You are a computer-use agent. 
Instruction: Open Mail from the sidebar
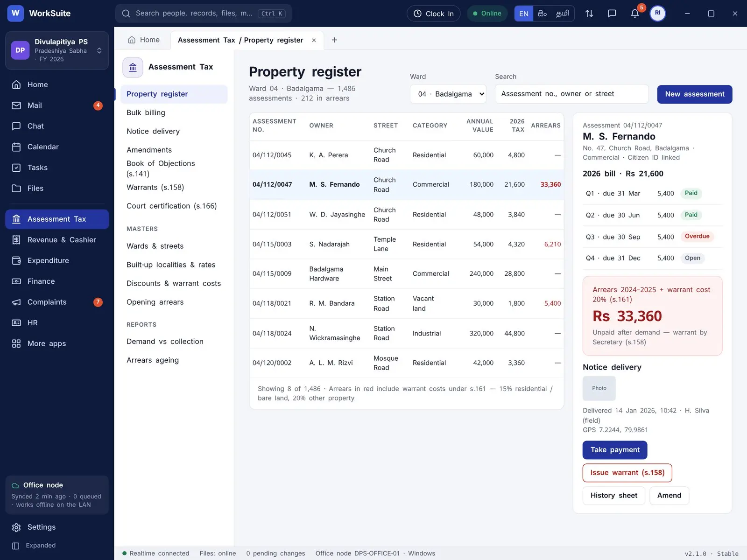click(57, 105)
